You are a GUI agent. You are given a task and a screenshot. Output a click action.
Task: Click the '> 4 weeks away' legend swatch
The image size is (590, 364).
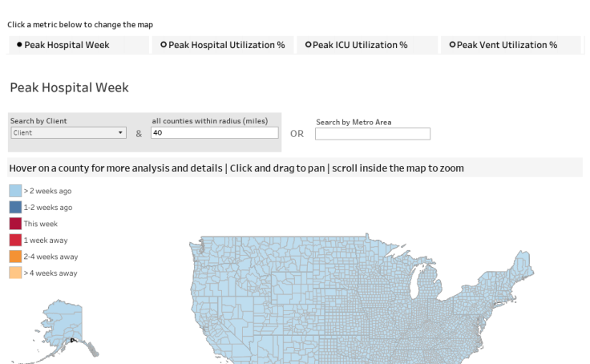15,273
